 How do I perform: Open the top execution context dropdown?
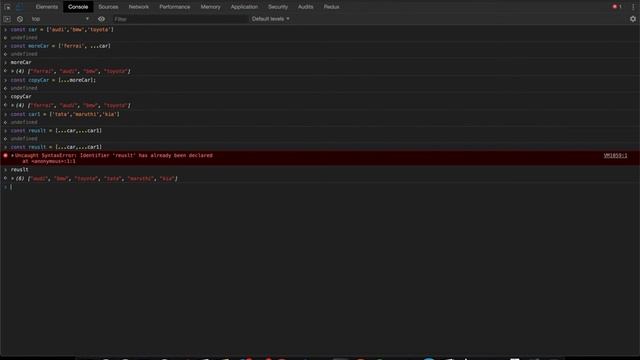[60, 19]
